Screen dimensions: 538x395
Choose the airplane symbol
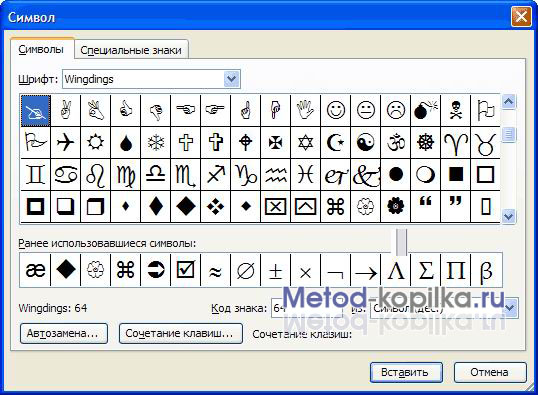[x=66, y=142]
